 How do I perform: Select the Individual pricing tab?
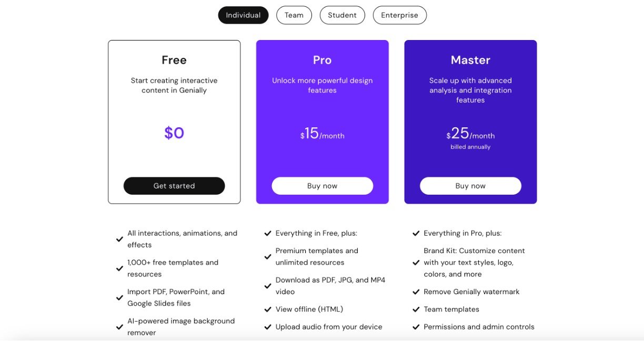click(x=243, y=15)
